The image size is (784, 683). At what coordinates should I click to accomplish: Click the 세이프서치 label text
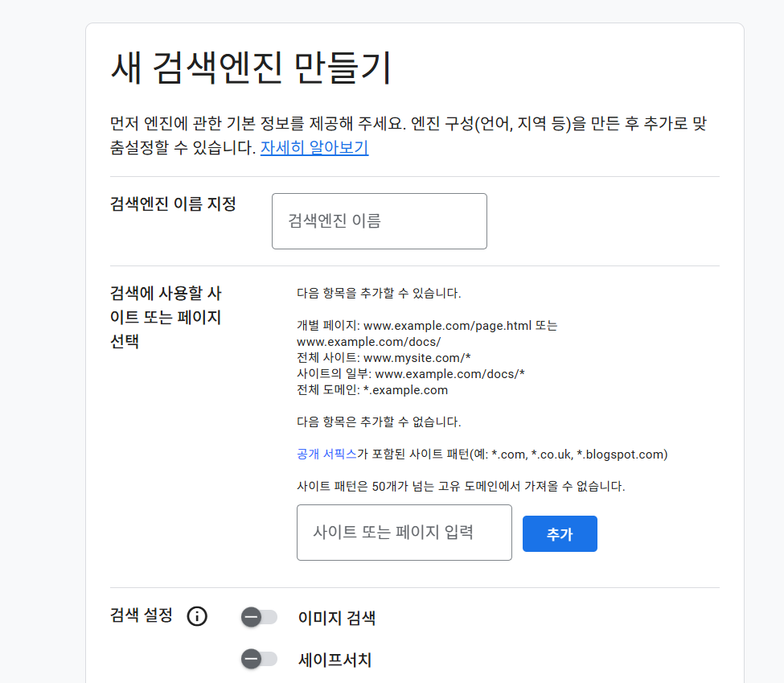point(335,660)
